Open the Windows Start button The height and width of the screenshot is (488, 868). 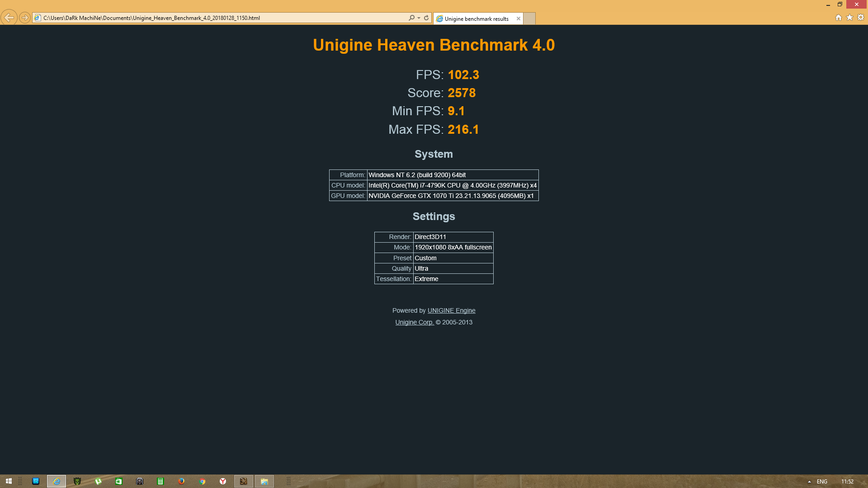(x=9, y=481)
